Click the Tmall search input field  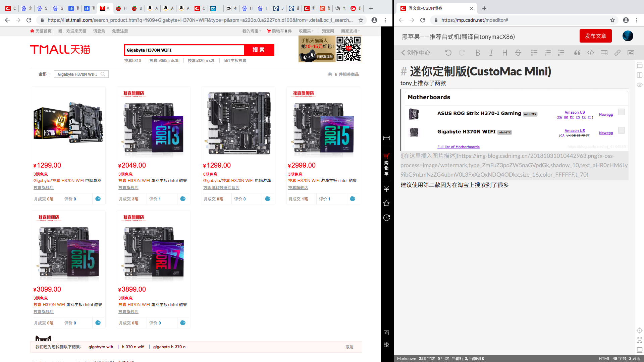point(184,50)
